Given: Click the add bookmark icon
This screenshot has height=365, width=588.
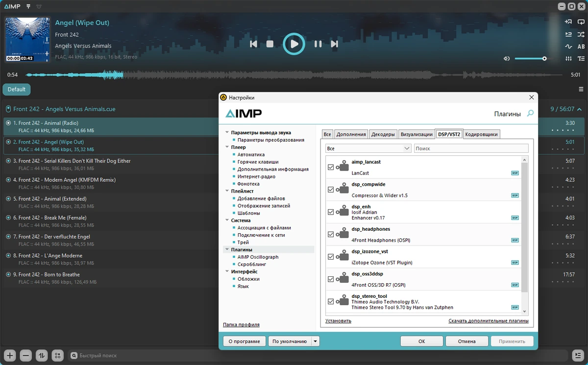Looking at the screenshot, I should [x=568, y=22].
